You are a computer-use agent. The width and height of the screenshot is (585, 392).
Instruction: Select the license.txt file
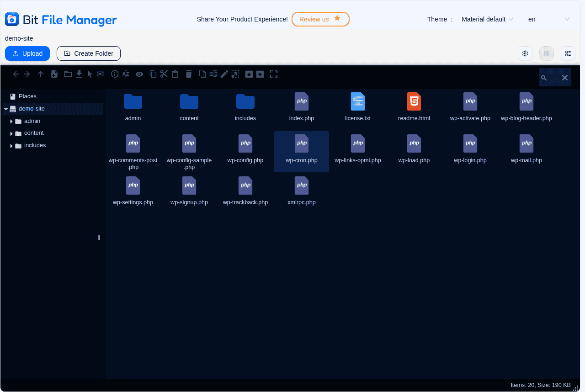point(358,107)
